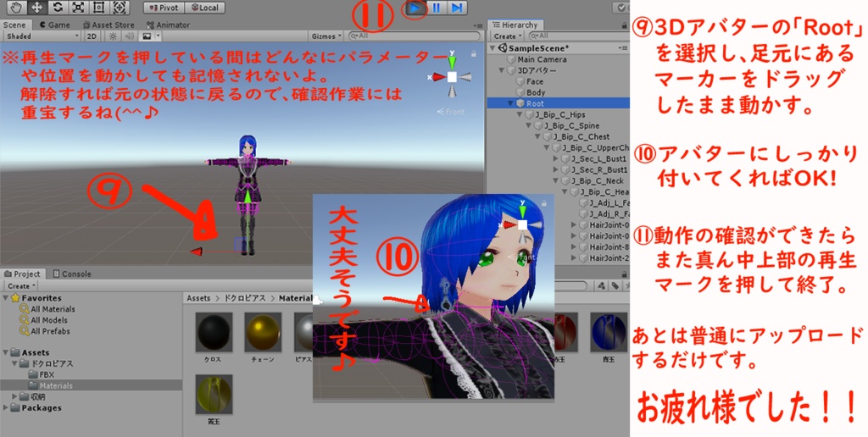Screen dimensions: 868x437
Task: Expand the Packages folder
Action: [x=6, y=407]
